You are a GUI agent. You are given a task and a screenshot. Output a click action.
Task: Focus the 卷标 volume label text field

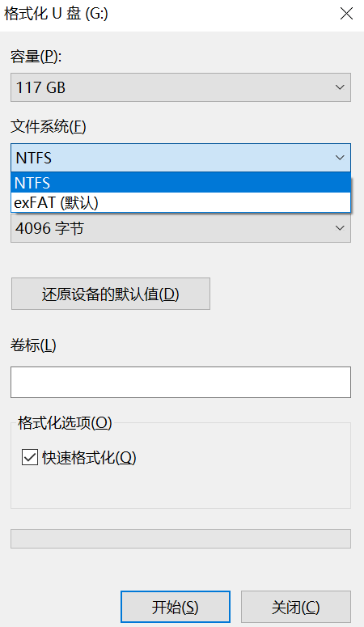point(181,383)
